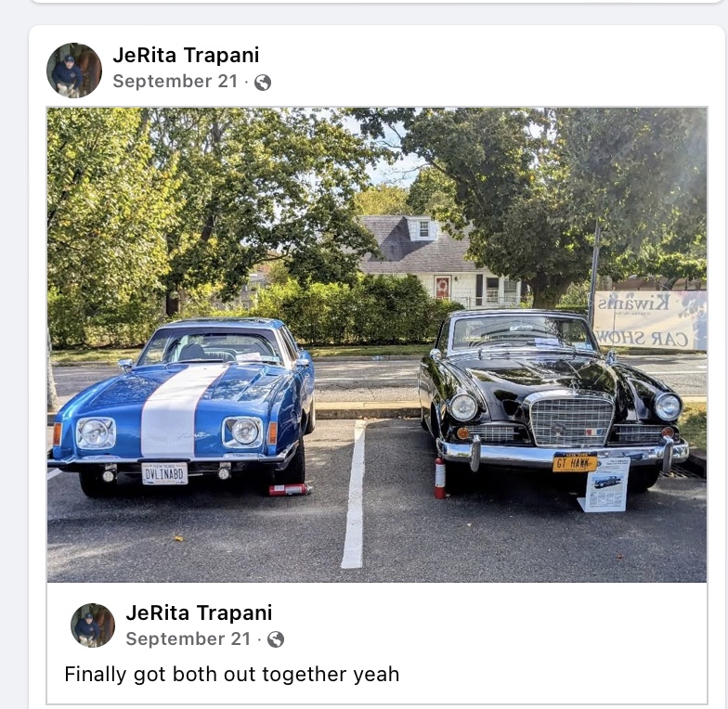Click the upright fire extinguisher beside black car
Viewport: 728px width, 709px height.
pyautogui.click(x=440, y=478)
